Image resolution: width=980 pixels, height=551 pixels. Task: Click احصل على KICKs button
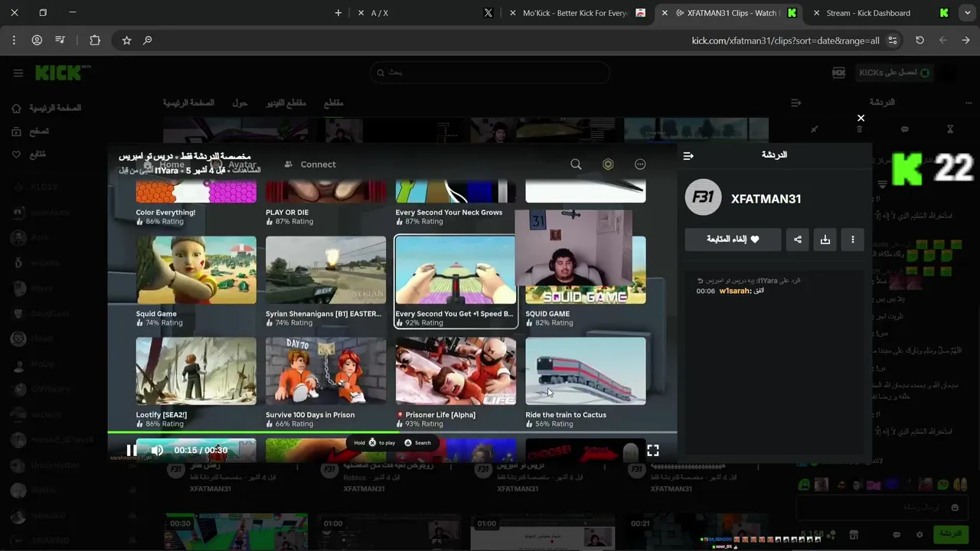[893, 73]
